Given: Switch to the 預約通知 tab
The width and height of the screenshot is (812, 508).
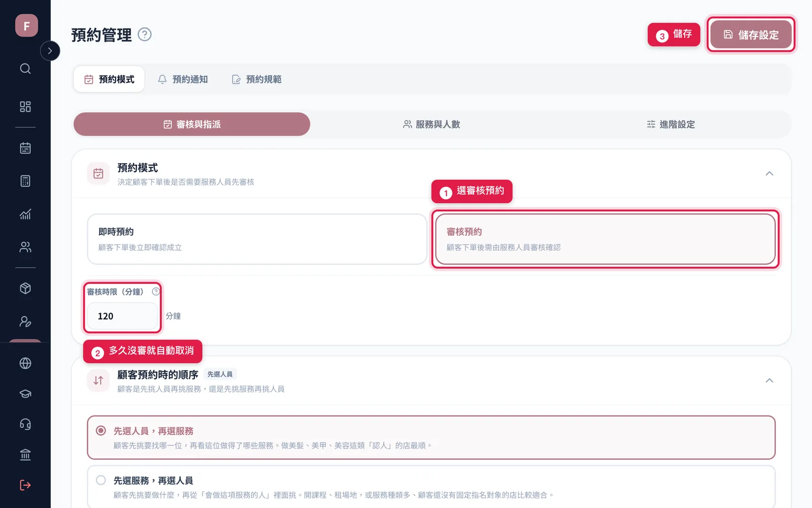Looking at the screenshot, I should [183, 79].
